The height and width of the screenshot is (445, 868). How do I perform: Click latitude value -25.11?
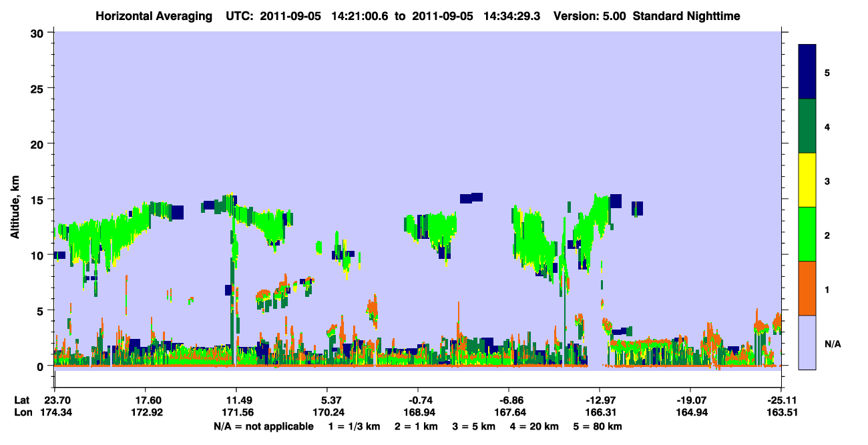coord(781,400)
